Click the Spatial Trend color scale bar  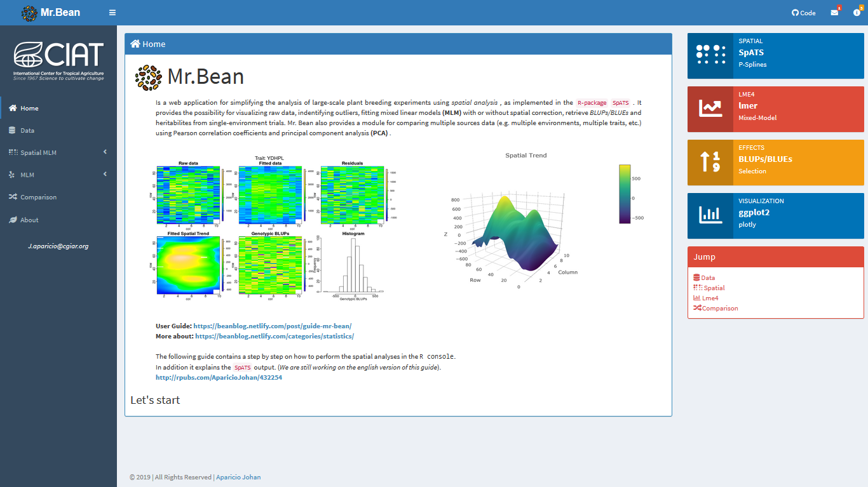click(x=625, y=194)
